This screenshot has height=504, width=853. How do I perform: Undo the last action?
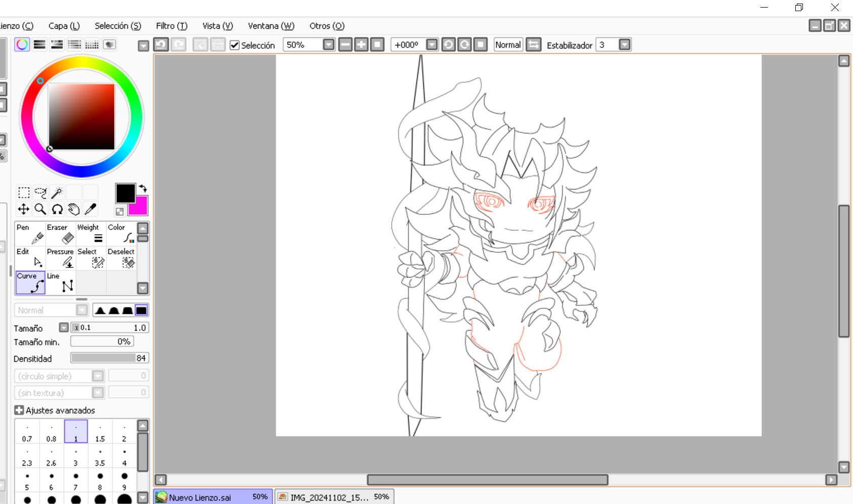point(161,44)
